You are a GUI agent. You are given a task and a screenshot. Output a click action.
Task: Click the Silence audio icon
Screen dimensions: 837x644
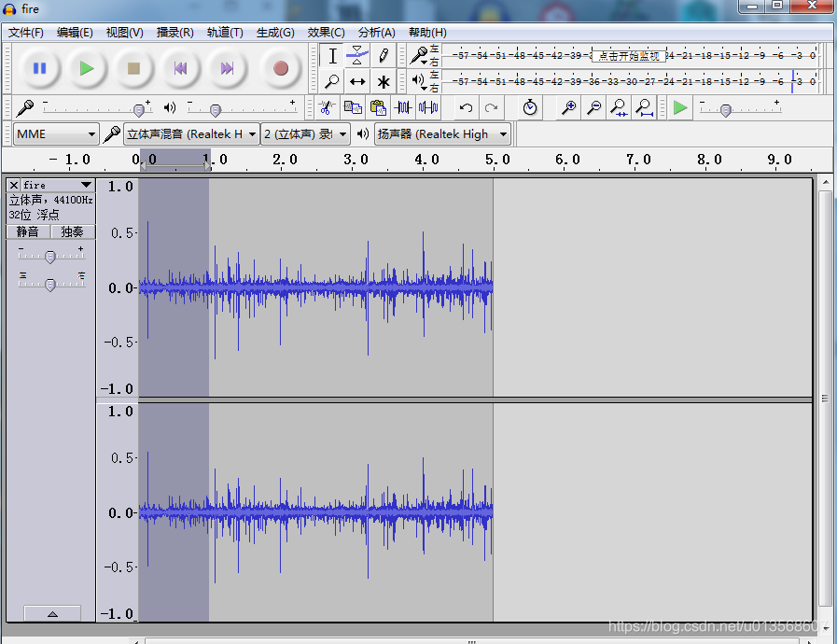[x=428, y=108]
